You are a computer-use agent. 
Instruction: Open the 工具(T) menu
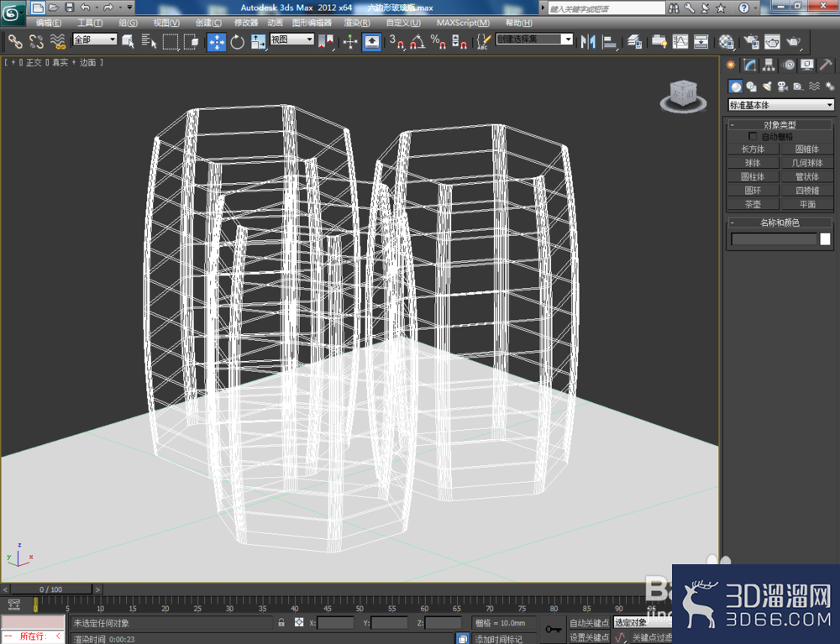point(90,23)
